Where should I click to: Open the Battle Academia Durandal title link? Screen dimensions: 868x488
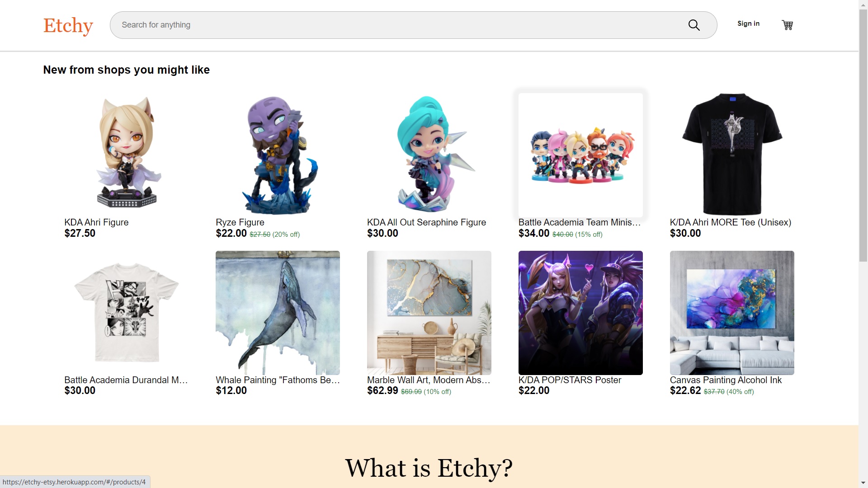pyautogui.click(x=126, y=380)
